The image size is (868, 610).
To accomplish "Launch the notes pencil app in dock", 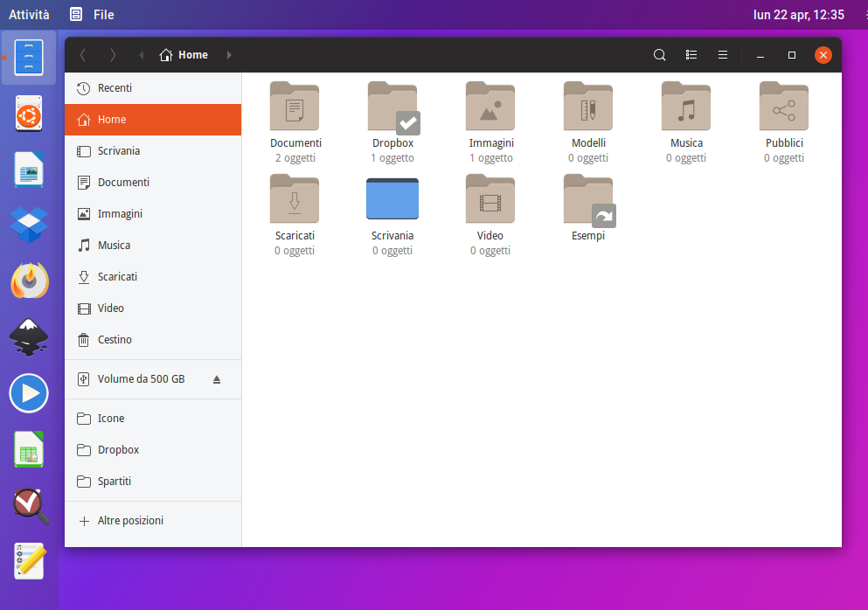I will click(29, 561).
